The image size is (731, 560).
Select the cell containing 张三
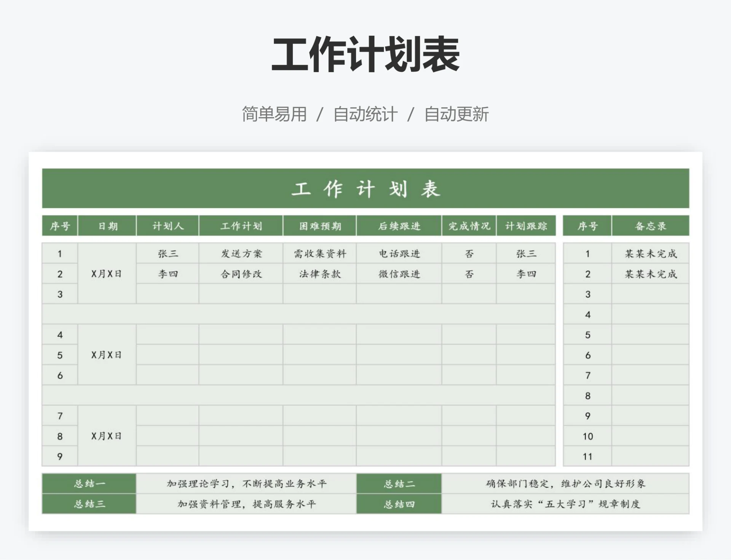coord(167,253)
